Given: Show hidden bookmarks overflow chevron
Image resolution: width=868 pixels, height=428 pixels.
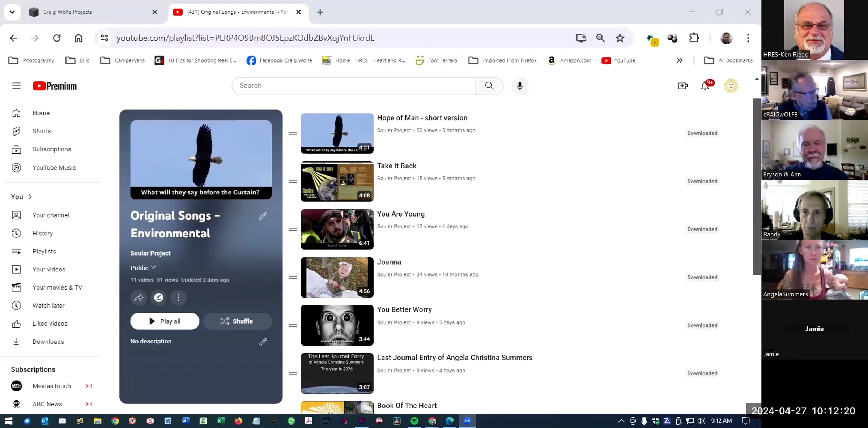Looking at the screenshot, I should pos(680,60).
